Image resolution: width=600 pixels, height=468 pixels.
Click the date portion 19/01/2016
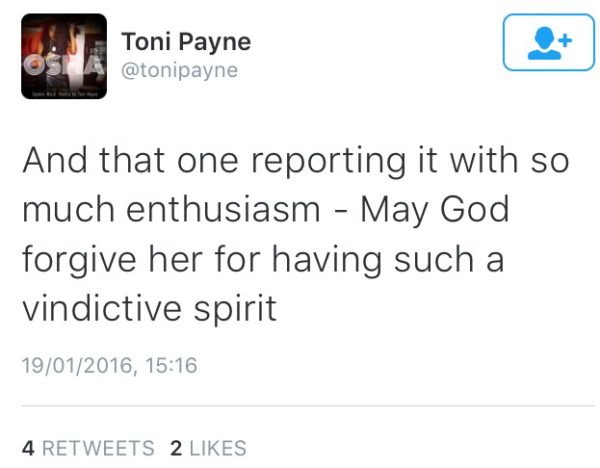point(77,365)
